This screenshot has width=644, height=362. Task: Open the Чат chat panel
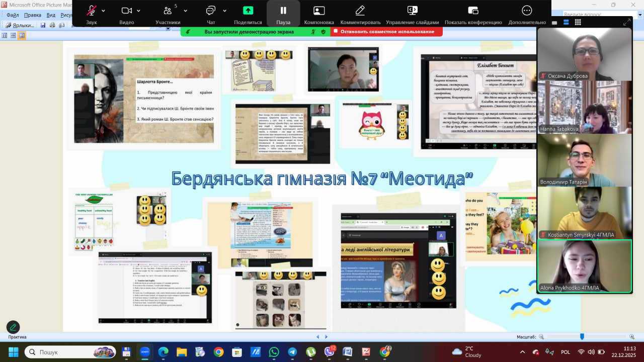pyautogui.click(x=211, y=11)
